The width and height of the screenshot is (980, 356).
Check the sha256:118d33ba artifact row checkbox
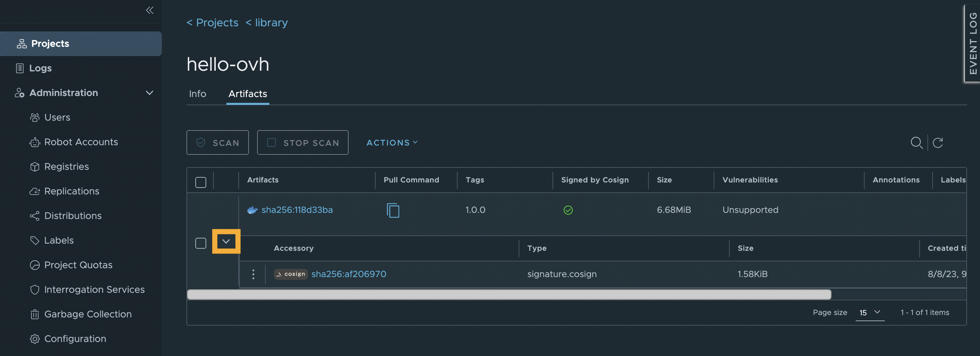200,242
